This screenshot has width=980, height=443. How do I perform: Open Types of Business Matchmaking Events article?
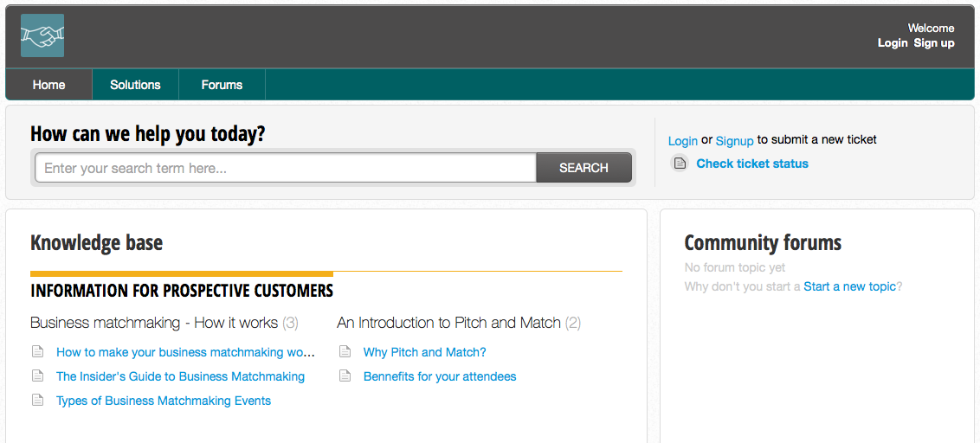point(164,401)
